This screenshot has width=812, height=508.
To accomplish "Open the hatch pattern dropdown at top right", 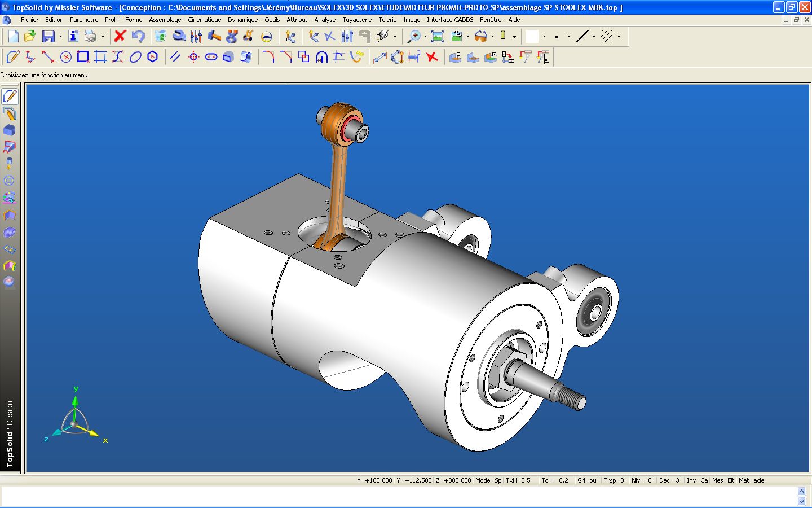I will coord(618,36).
